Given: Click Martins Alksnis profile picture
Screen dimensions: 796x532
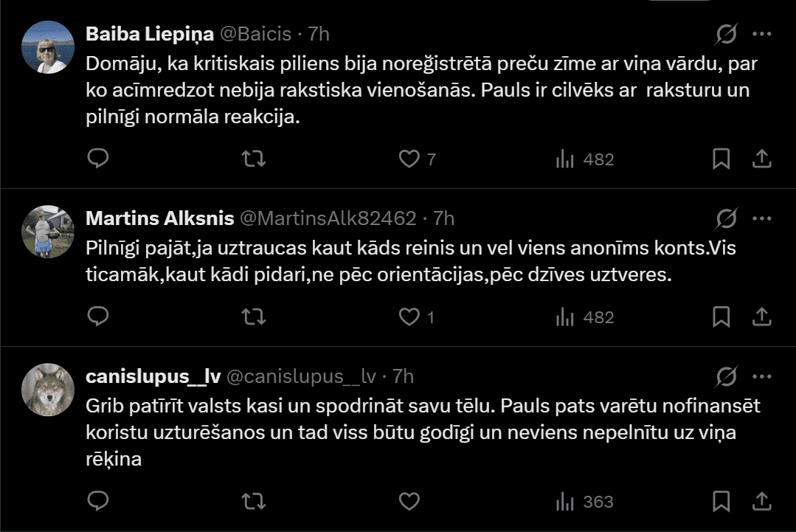Looking at the screenshot, I should pyautogui.click(x=47, y=231).
